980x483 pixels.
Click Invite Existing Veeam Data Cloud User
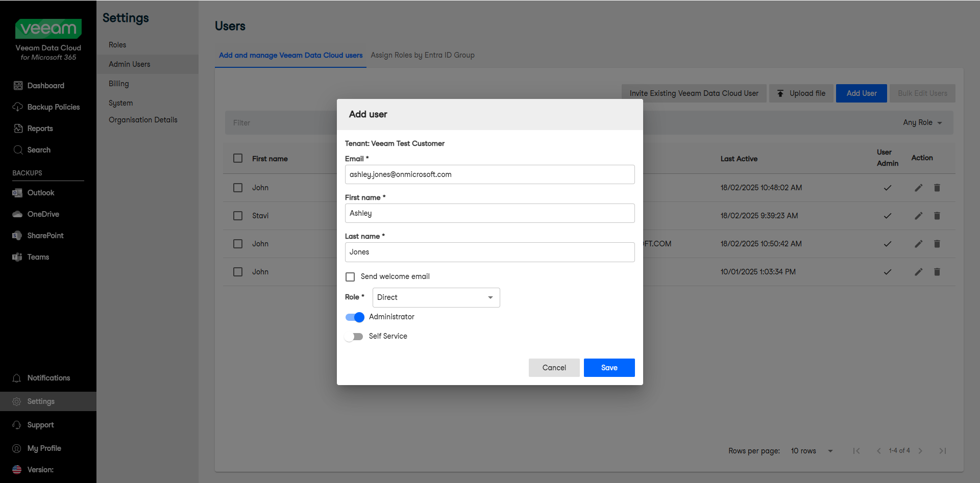(x=694, y=93)
